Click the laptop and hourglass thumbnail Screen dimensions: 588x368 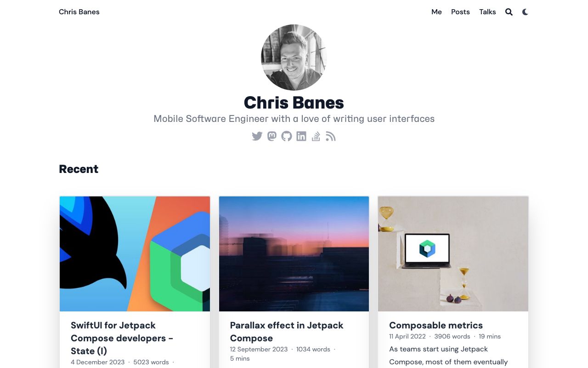453,254
